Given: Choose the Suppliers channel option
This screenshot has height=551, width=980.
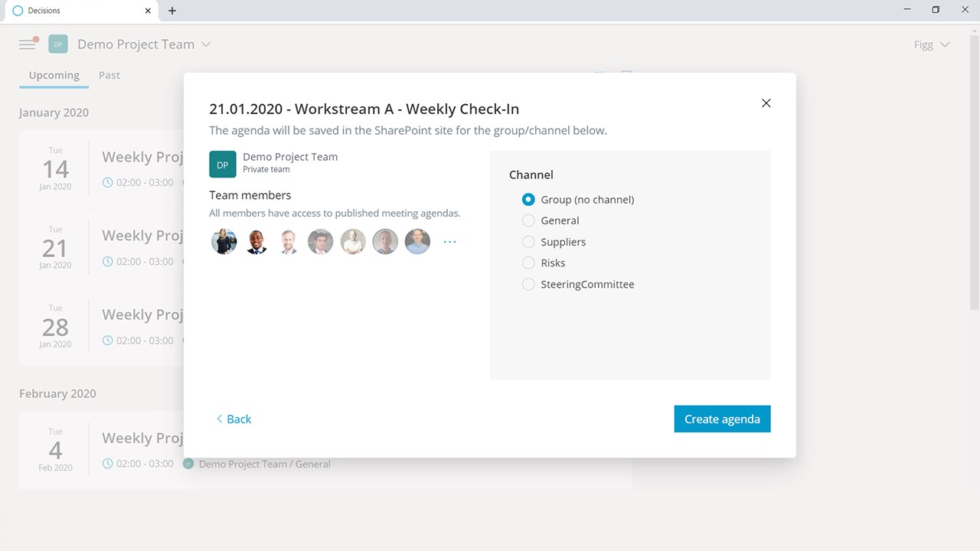Looking at the screenshot, I should [x=528, y=242].
